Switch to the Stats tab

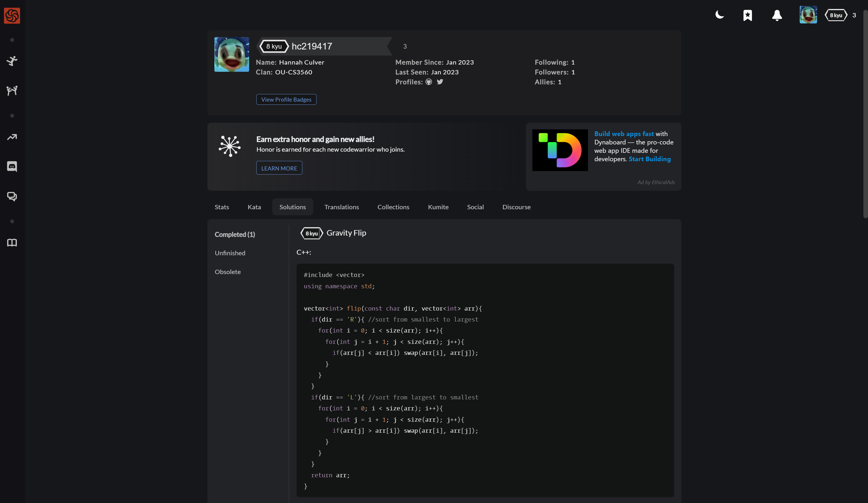pos(221,207)
